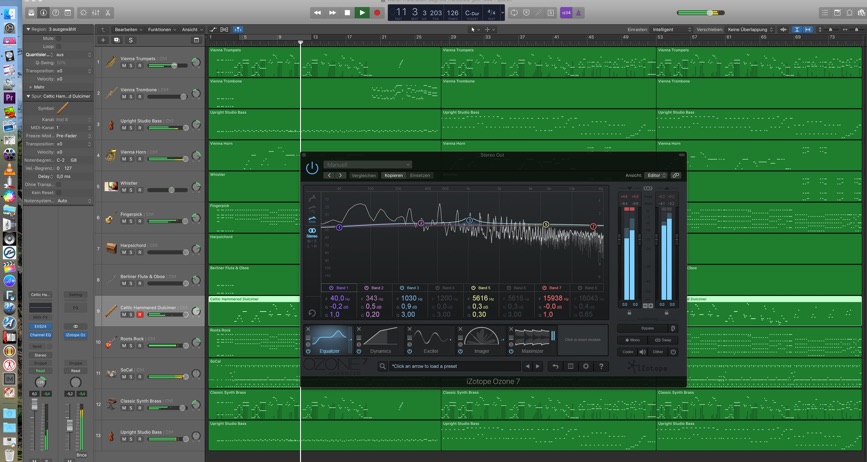The image size is (867, 462).
Task: Toggle the purple count-in 1234 button
Action: pos(566,12)
